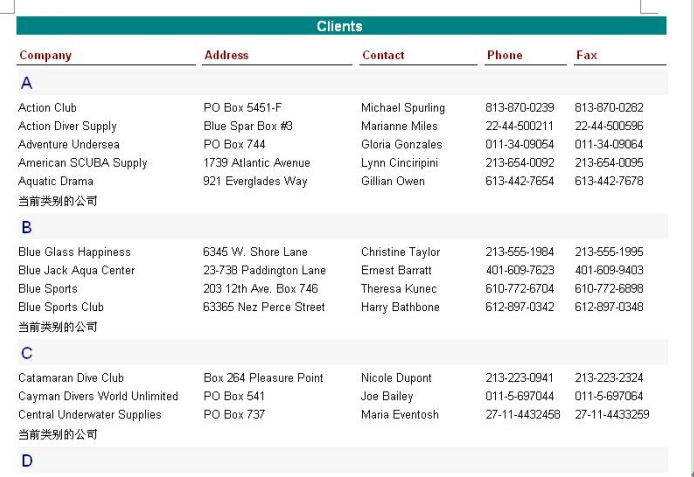Select contact Nicole Dupont
Screen dimensions: 694x477
[x=396, y=378]
